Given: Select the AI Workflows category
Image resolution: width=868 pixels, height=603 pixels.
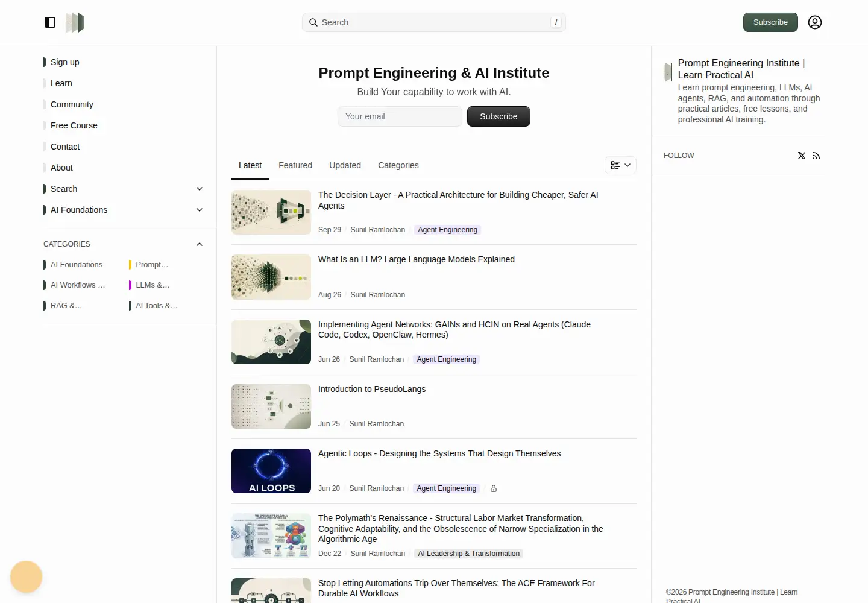Looking at the screenshot, I should (x=78, y=285).
